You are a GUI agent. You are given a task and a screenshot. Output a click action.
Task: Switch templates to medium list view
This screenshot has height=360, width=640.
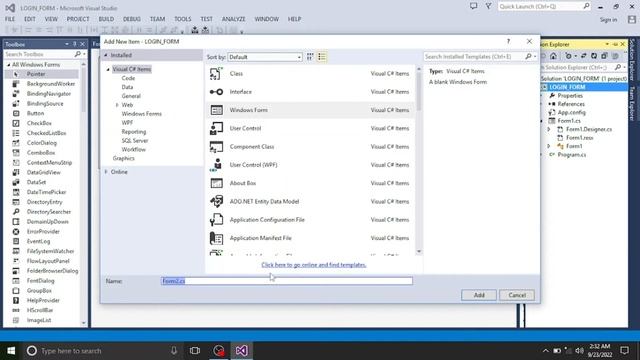322,57
